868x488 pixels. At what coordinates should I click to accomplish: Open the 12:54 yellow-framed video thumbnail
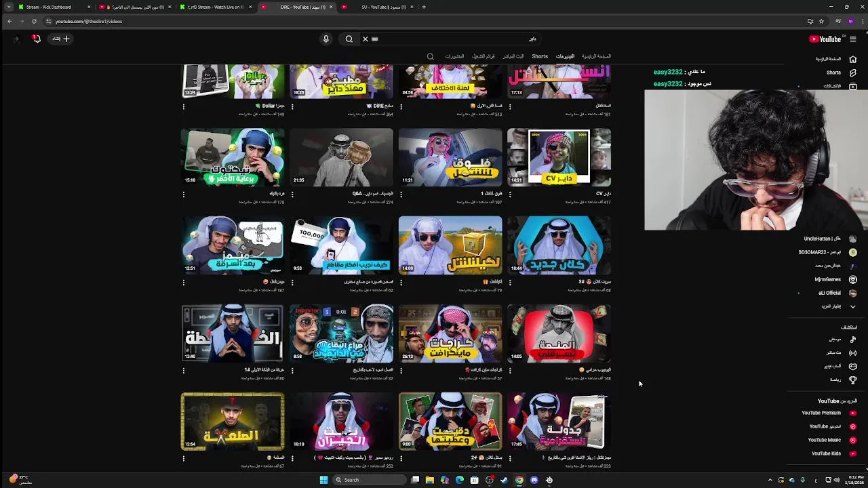[233, 422]
